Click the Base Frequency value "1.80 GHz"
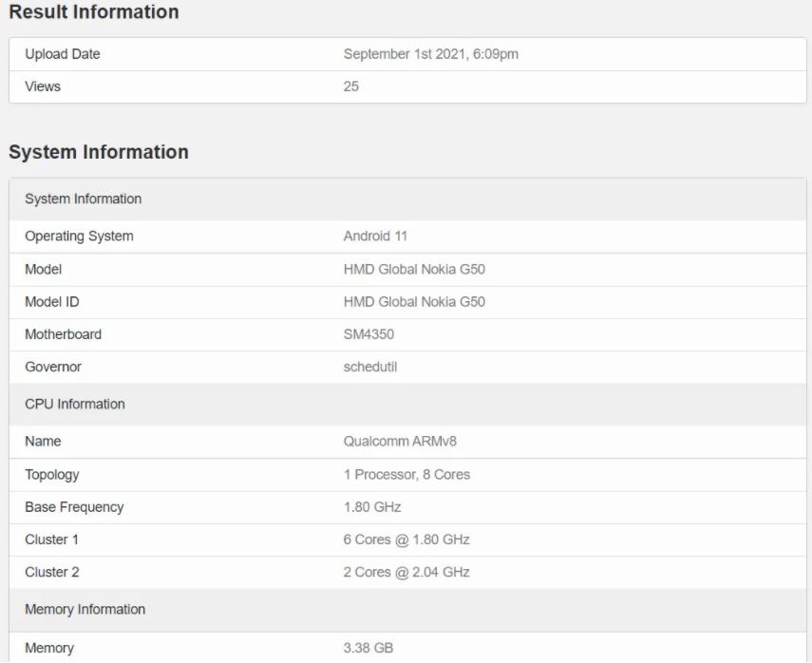The image size is (812, 663). (372, 506)
